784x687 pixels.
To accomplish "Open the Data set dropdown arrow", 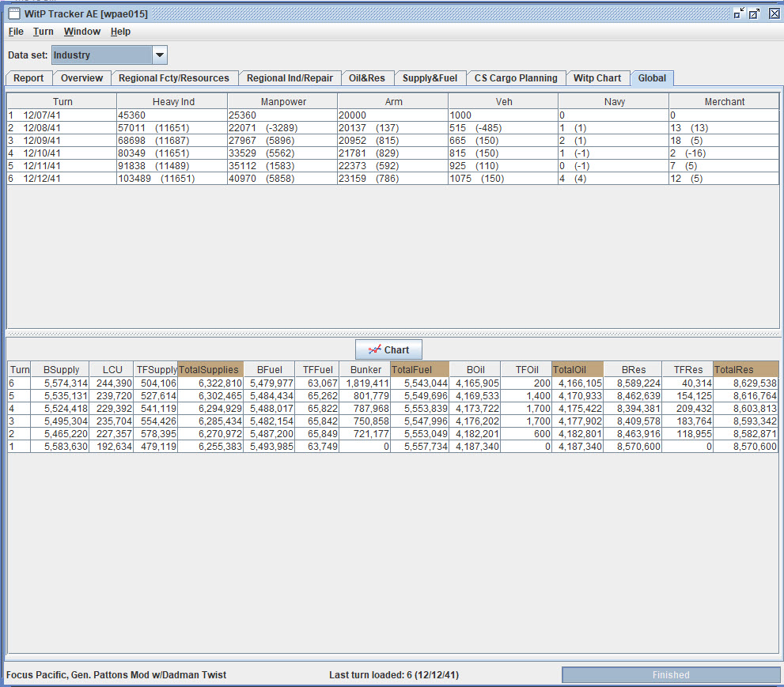I will click(x=160, y=55).
